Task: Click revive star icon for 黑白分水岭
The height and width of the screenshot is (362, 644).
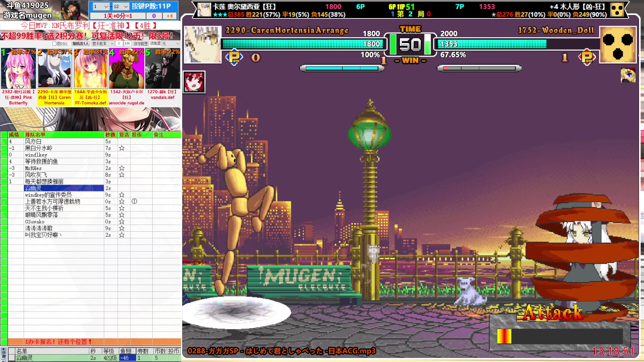Action: 122,148
